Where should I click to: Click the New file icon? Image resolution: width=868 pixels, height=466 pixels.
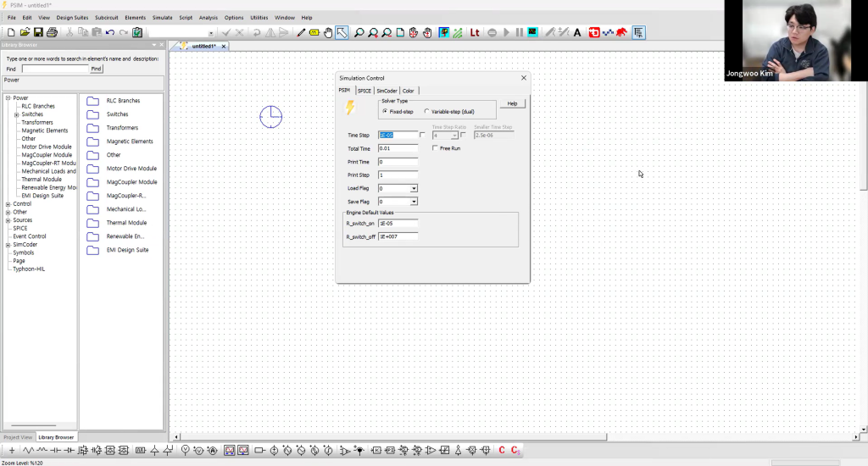(x=11, y=33)
